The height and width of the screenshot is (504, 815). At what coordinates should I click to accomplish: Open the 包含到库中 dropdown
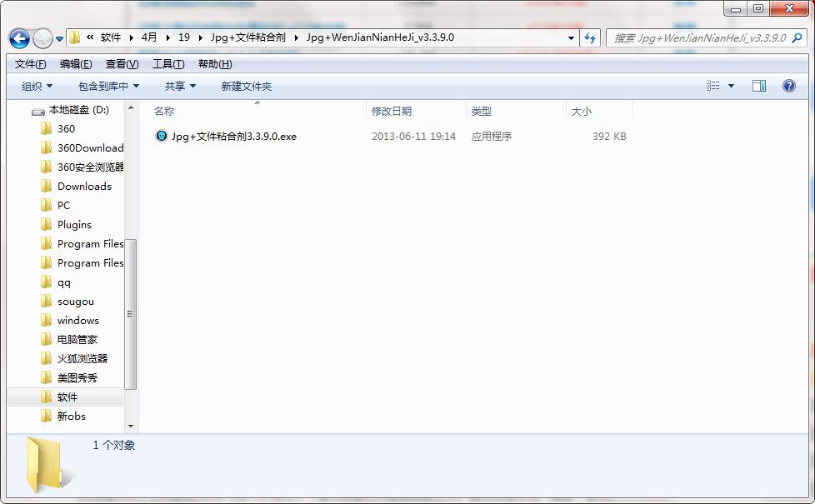point(108,87)
